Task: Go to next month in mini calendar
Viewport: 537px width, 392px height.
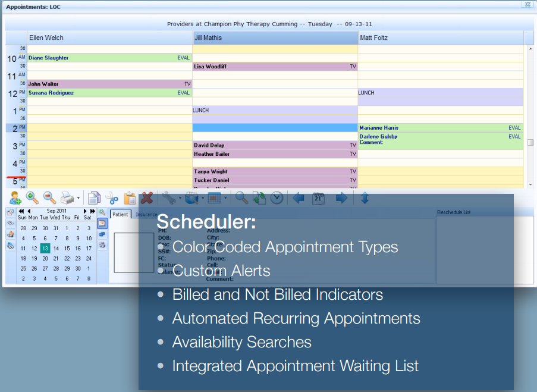Action: coord(85,211)
